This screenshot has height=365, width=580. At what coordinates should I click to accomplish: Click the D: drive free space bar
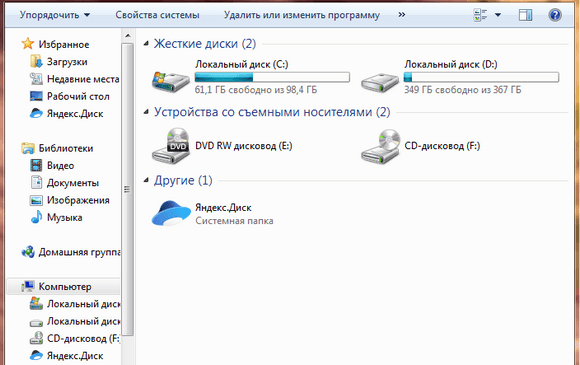click(481, 77)
